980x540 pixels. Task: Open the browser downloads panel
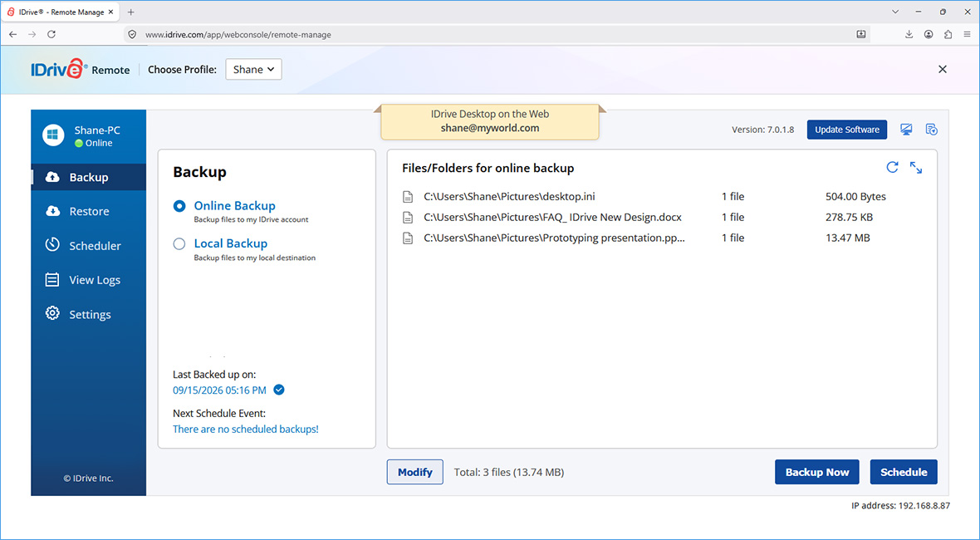909,34
